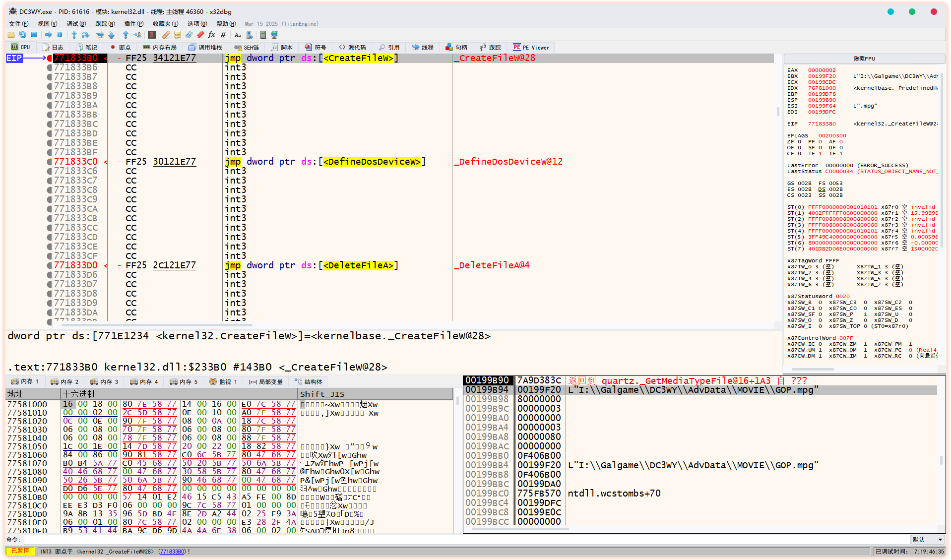951x560 pixels.
Task: Click the Trace Into icon
Action: [100, 35]
